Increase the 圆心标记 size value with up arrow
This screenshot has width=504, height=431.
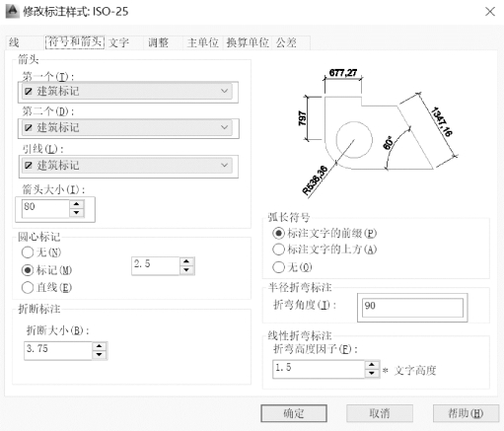[186, 261]
